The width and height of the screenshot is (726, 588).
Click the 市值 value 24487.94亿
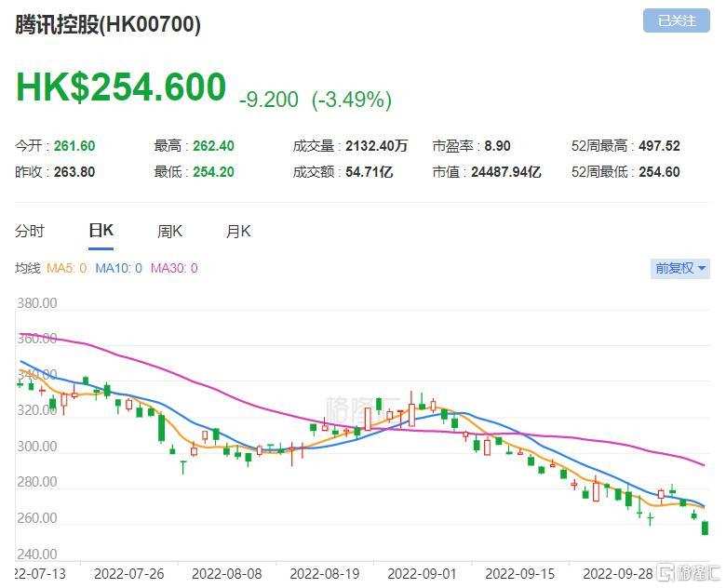click(506, 172)
